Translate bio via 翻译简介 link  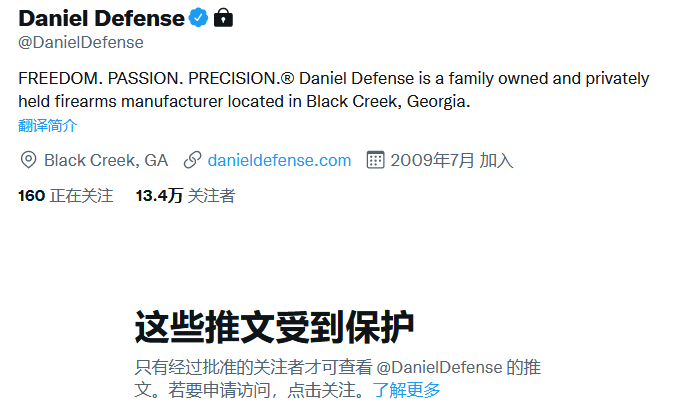(47, 125)
